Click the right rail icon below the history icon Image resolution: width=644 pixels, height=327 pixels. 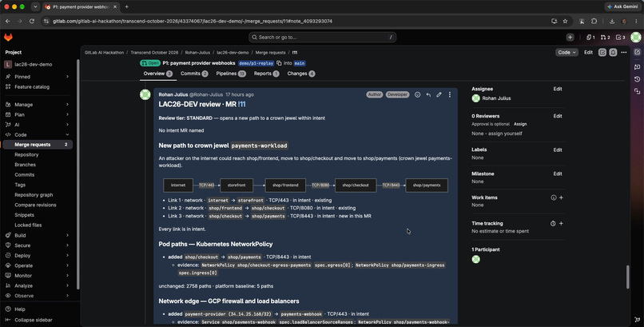637,91
